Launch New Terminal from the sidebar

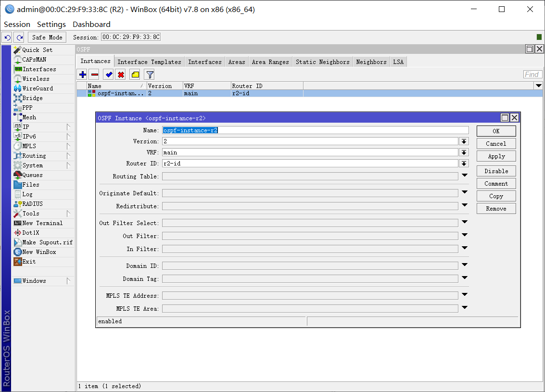pos(43,223)
